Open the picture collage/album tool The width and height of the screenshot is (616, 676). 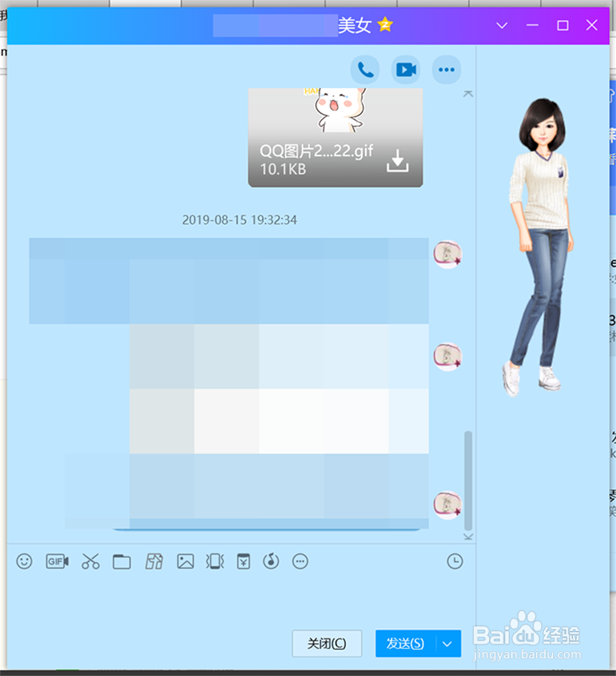(154, 561)
